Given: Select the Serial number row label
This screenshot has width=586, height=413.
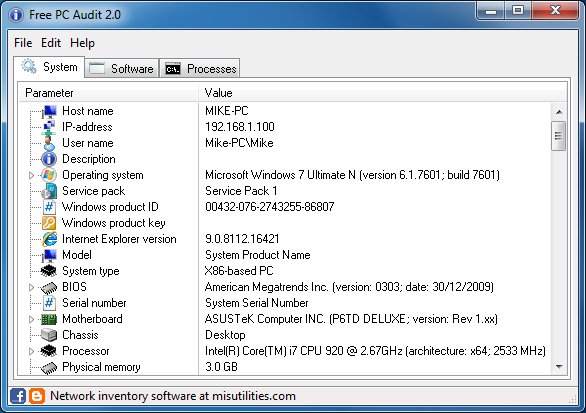Looking at the screenshot, I should (94, 303).
